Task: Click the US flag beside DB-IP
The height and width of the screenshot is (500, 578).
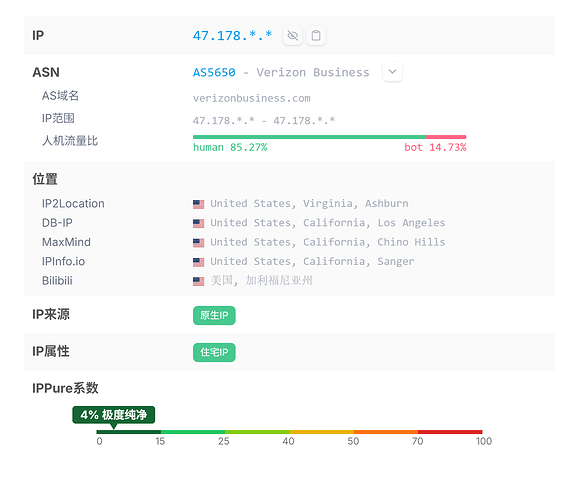Action: coord(198,223)
